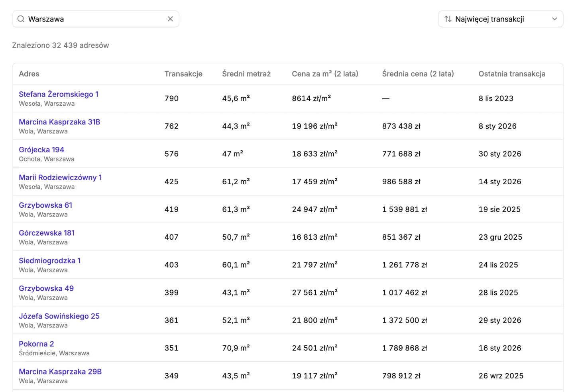Image resolution: width=574 pixels, height=392 pixels.
Task: Click the Adres column header
Action: point(29,74)
